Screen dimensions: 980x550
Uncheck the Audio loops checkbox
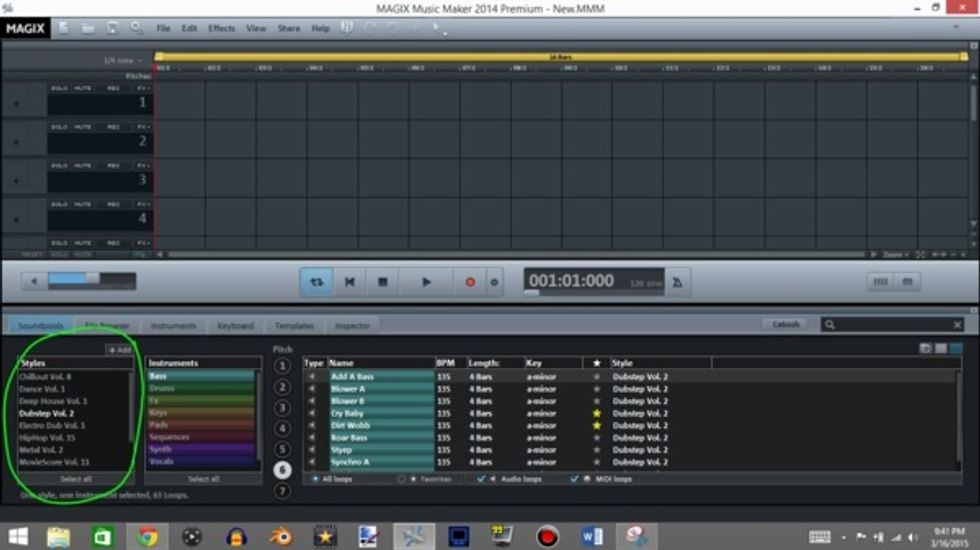(x=481, y=479)
